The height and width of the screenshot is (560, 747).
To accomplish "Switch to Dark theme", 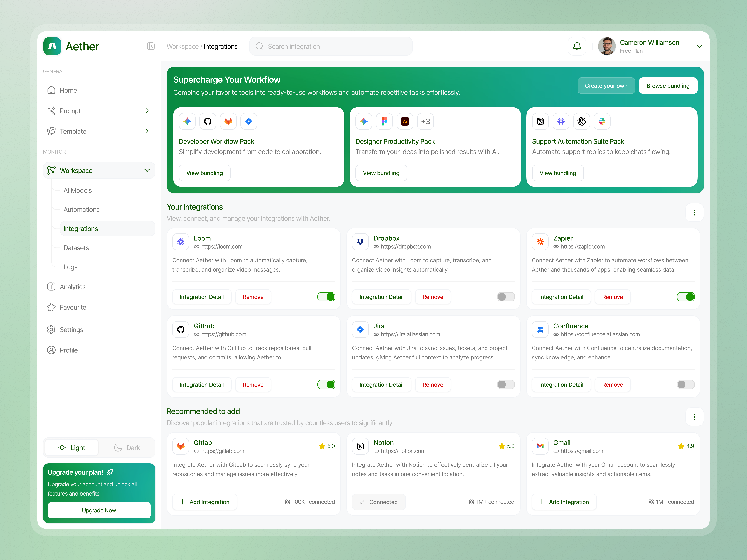I will click(x=127, y=448).
